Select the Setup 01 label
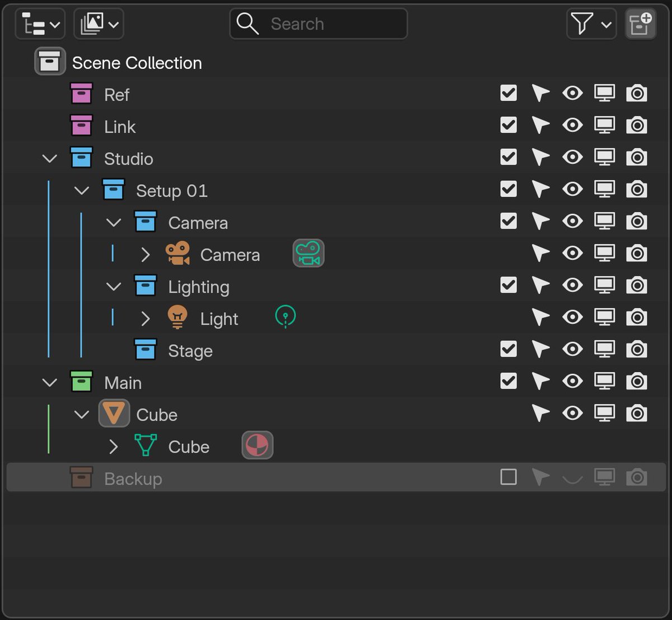672x620 pixels. coord(172,191)
